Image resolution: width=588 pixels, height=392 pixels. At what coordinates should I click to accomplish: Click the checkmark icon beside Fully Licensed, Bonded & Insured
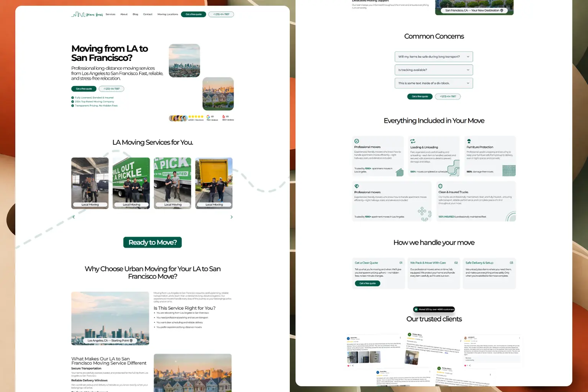tap(73, 98)
